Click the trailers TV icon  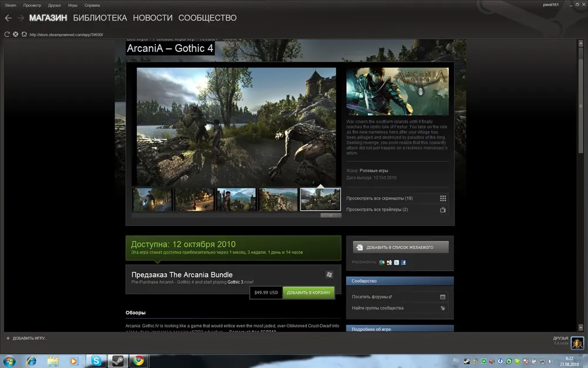pyautogui.click(x=443, y=210)
